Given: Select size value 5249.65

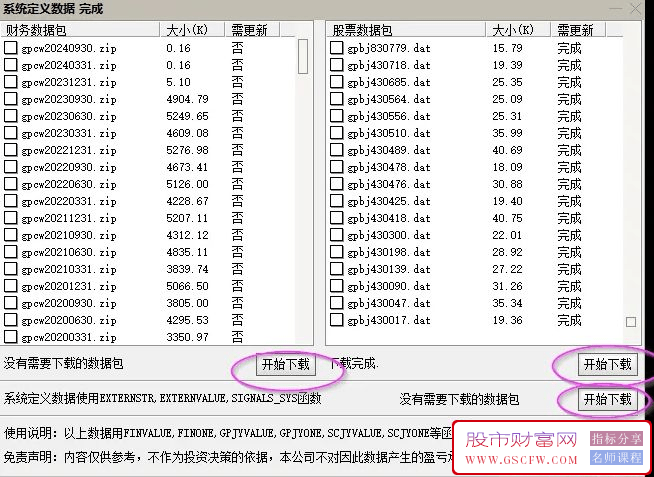Looking at the screenshot, I should tap(187, 116).
